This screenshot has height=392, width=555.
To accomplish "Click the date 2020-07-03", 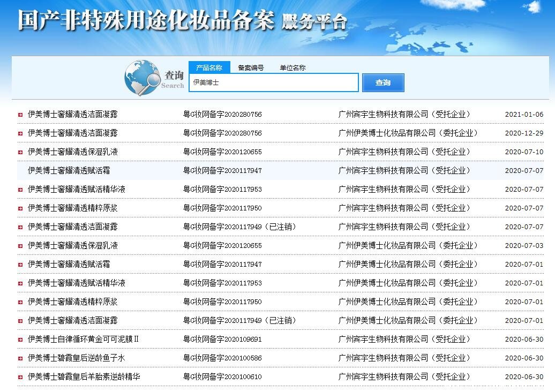I will pos(524,246).
